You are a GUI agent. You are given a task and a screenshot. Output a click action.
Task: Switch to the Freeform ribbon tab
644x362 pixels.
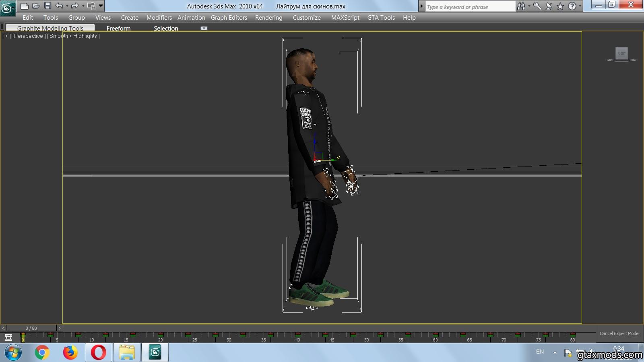click(118, 29)
